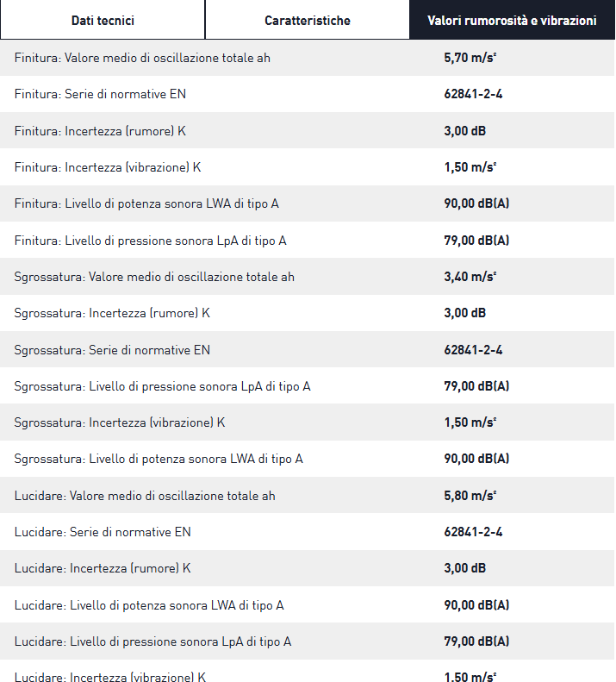The height and width of the screenshot is (682, 616).
Task: Click Sgrossatura: Incertezza (rumore) K label
Action: pos(112,313)
